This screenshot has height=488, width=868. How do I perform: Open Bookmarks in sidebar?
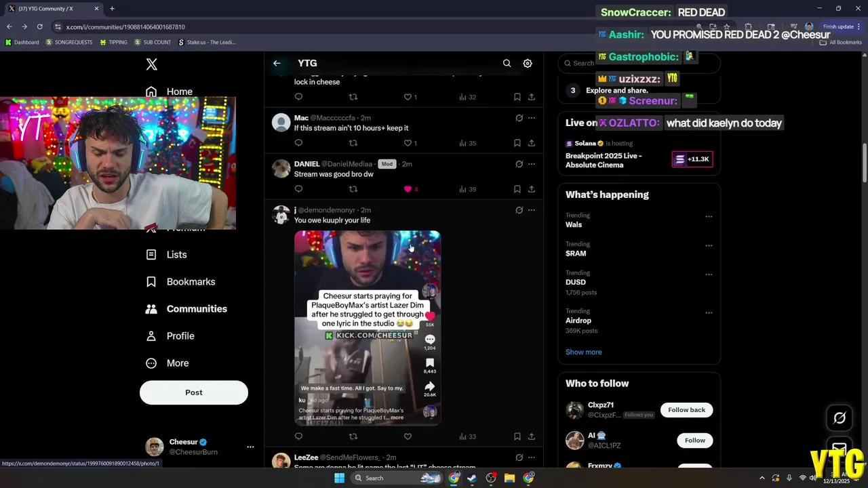[x=180, y=282]
